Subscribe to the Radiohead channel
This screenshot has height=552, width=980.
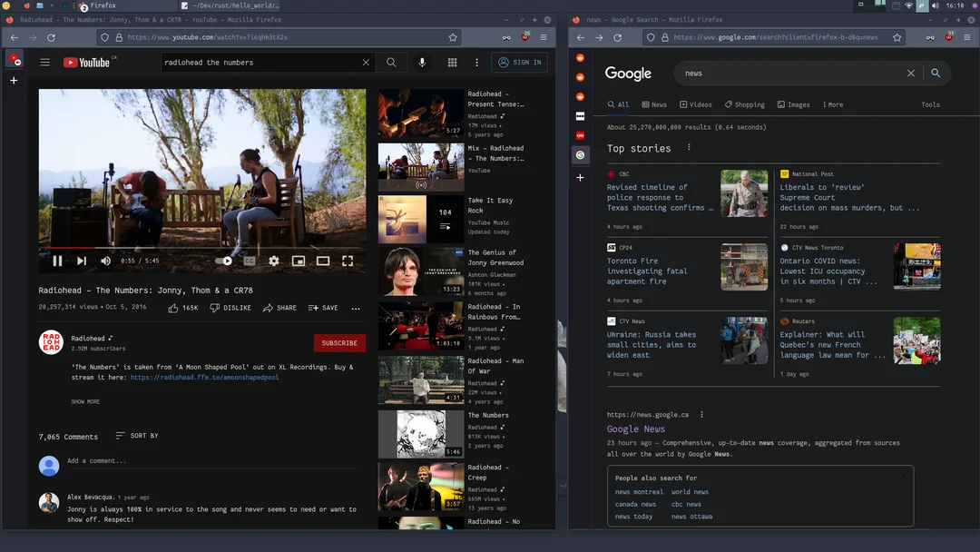pyautogui.click(x=339, y=343)
